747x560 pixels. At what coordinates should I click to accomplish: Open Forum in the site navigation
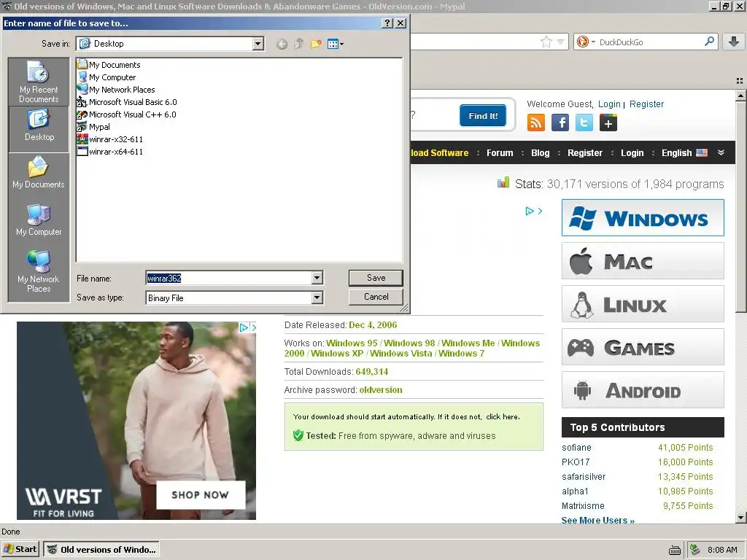click(x=500, y=153)
